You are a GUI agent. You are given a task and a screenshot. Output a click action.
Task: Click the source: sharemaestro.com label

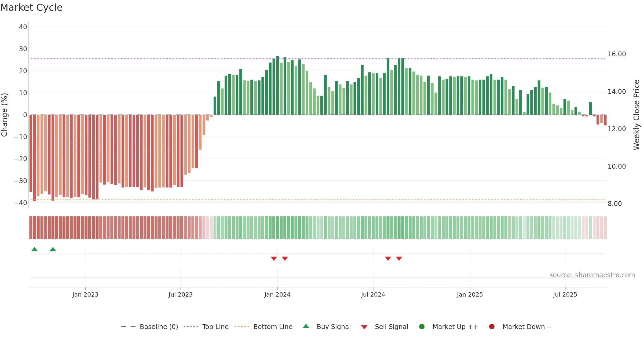tap(592, 275)
